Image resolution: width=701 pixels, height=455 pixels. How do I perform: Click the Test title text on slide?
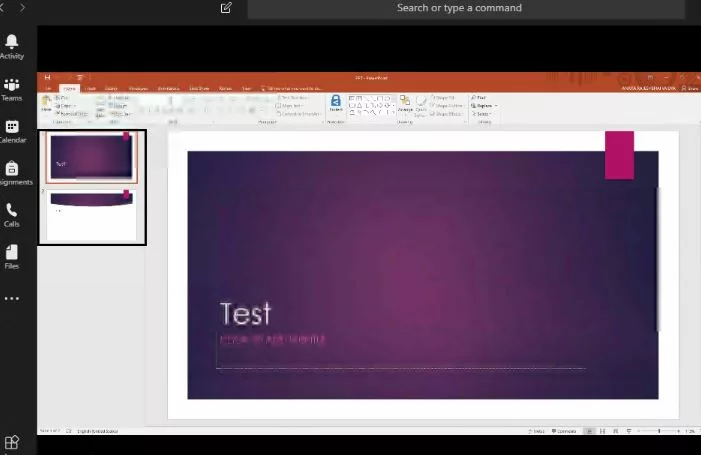click(246, 313)
